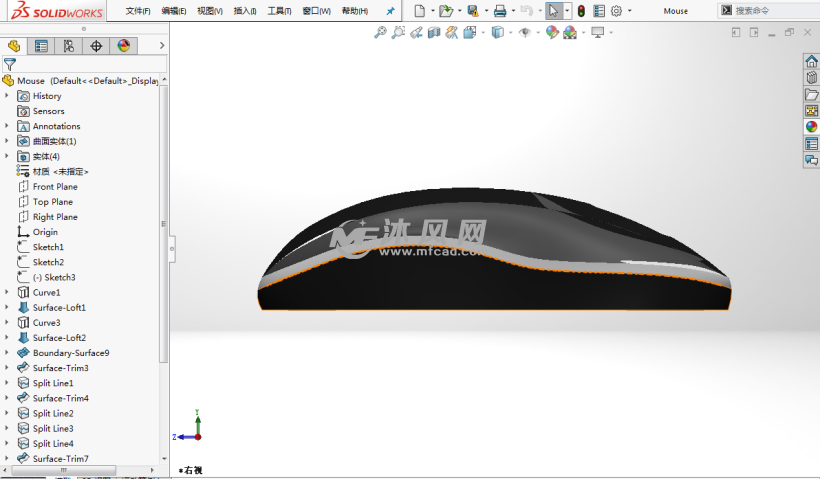
Task: Switch to ConfigurationManager tab
Action: (69, 46)
